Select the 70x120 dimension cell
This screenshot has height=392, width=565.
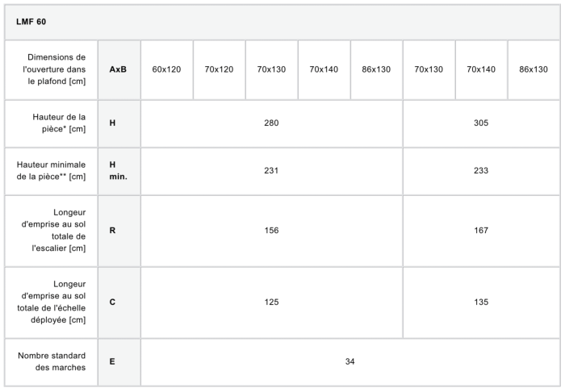point(219,69)
